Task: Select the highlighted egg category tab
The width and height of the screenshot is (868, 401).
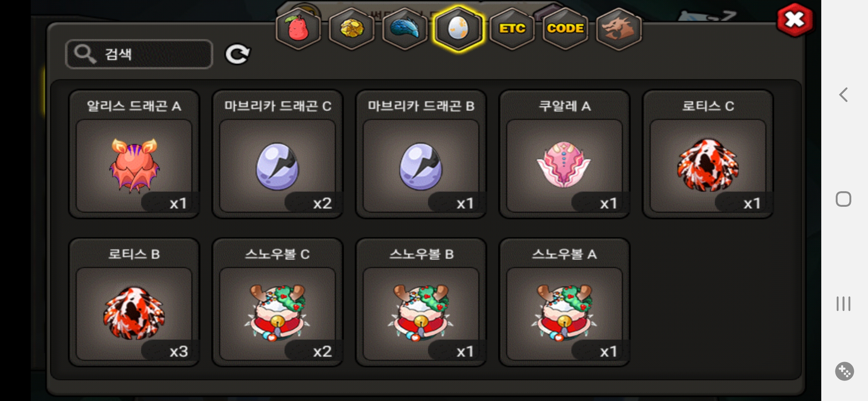Action: pos(458,29)
